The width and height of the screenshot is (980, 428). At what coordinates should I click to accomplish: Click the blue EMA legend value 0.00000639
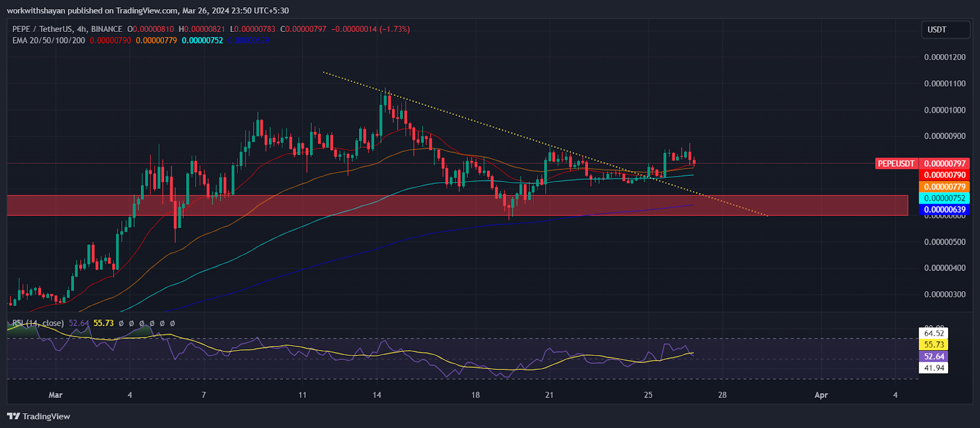coord(249,40)
